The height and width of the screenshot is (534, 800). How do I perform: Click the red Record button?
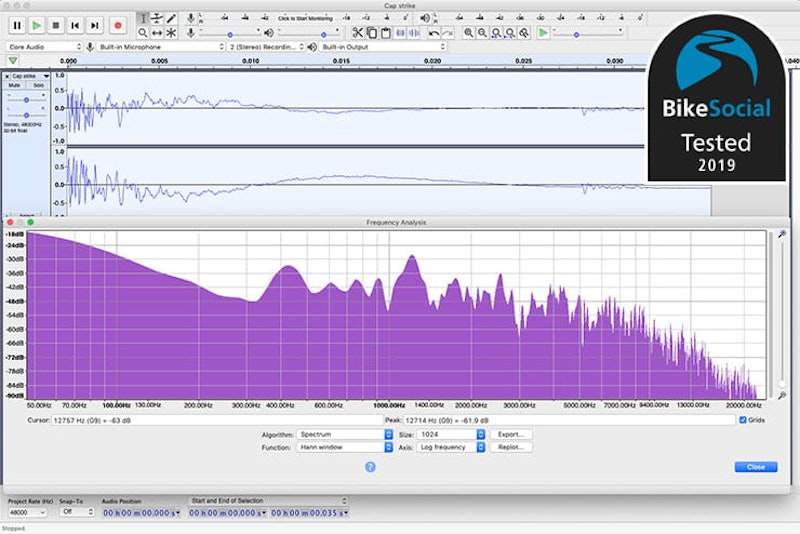coord(118,25)
